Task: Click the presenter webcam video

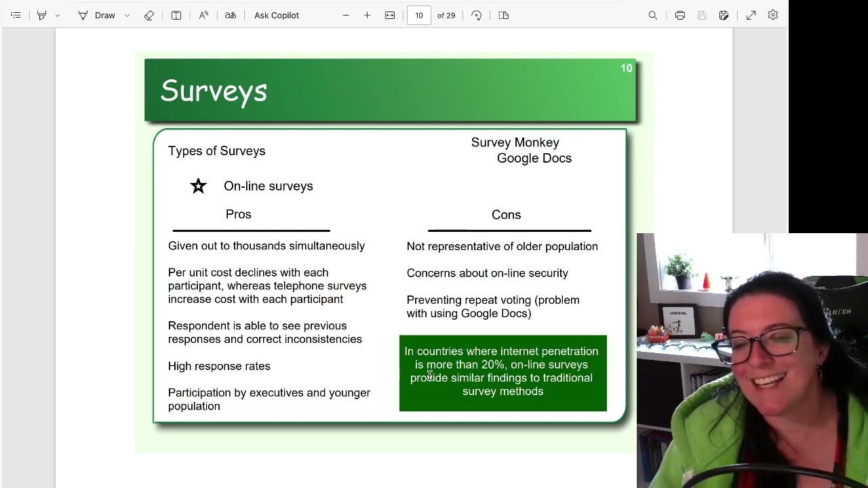Action: [x=752, y=361]
